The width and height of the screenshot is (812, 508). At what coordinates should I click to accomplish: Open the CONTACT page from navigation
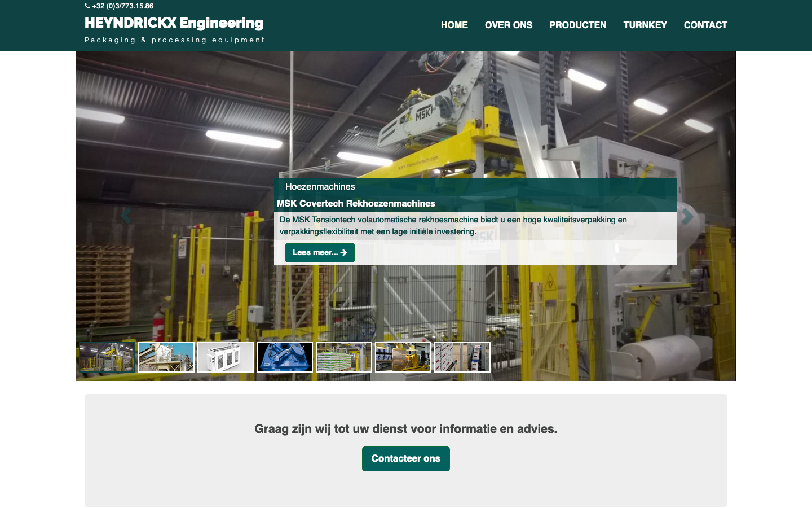[x=705, y=25]
